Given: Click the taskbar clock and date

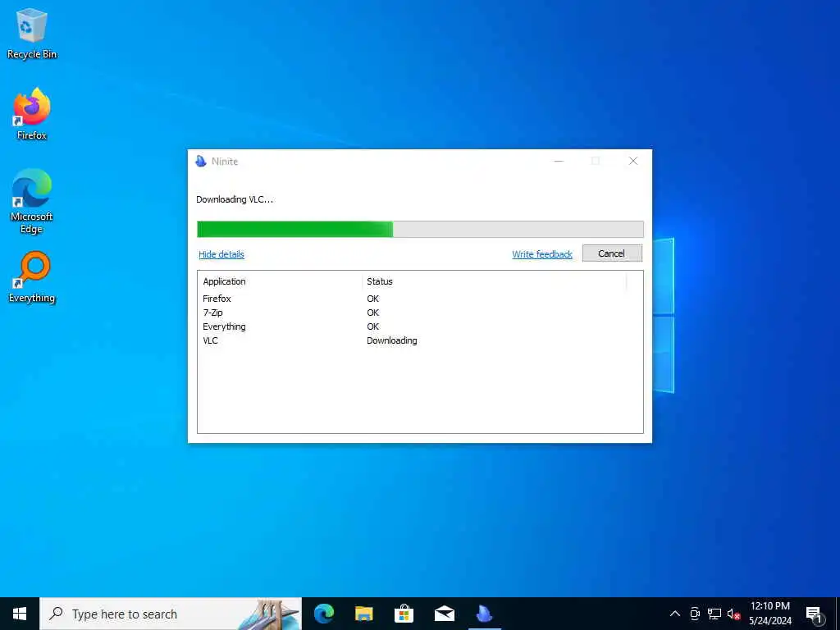Looking at the screenshot, I should click(769, 614).
